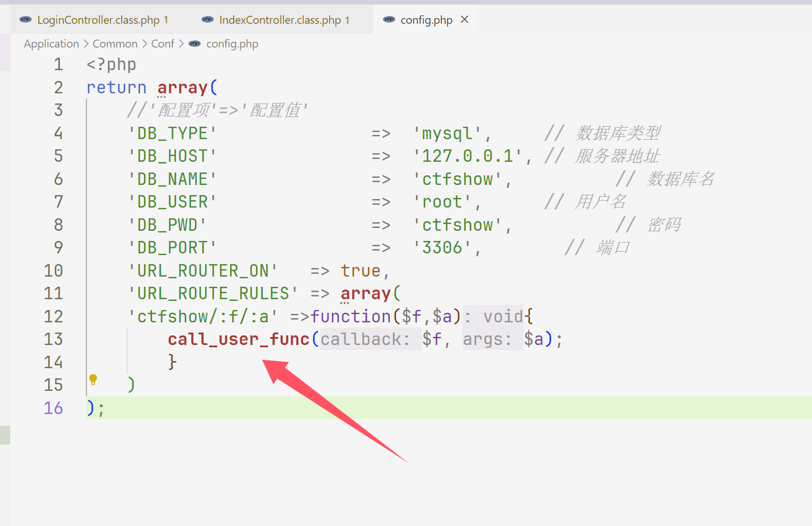The image size is (812, 526).
Task: Click the 'URL_ROUTER_ON' key
Action: tap(203, 271)
